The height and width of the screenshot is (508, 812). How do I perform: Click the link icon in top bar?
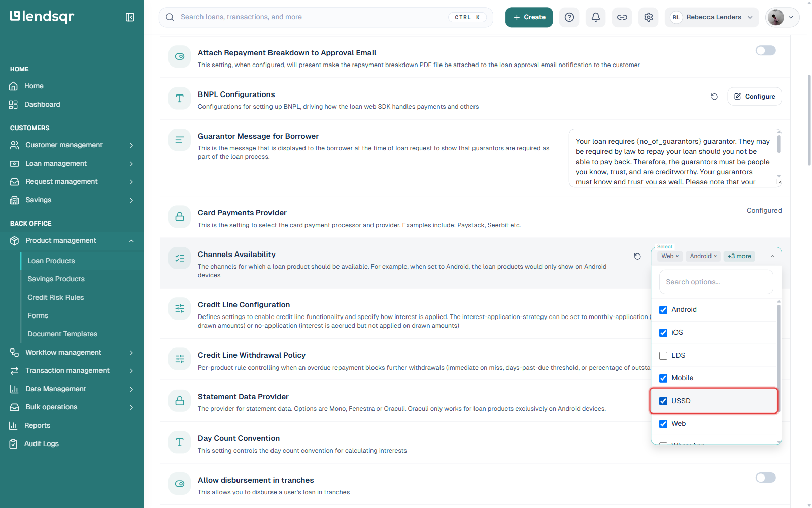(x=622, y=17)
